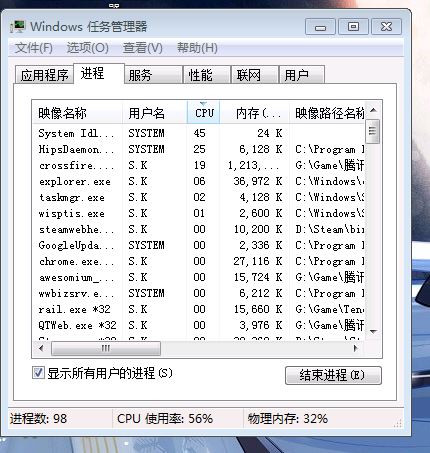Sort by 内存 column header

[254, 113]
